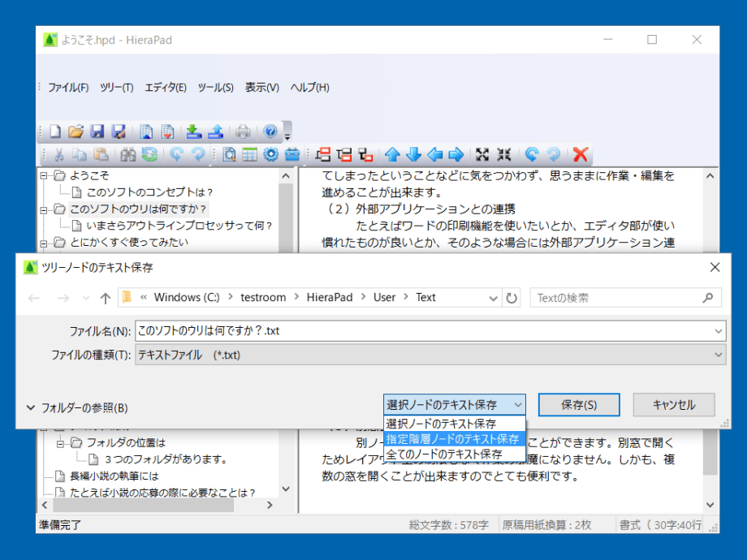Cut selection with the scissors icon
Image resolution: width=747 pixels, height=560 pixels.
59,154
